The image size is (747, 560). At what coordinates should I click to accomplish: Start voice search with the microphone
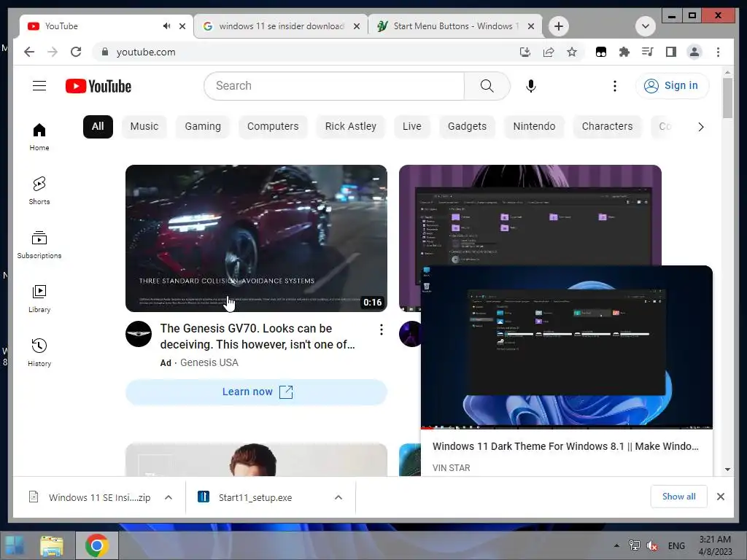[531, 86]
